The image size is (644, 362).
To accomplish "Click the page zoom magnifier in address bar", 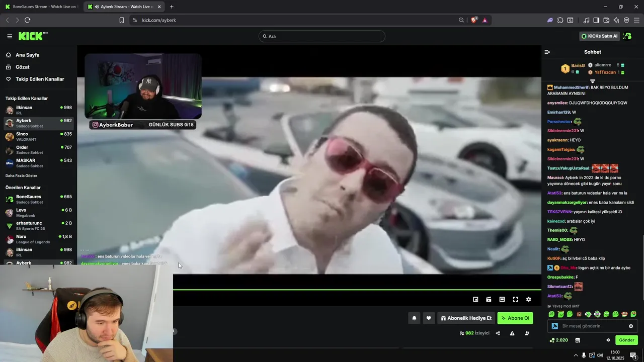I will tap(461, 20).
